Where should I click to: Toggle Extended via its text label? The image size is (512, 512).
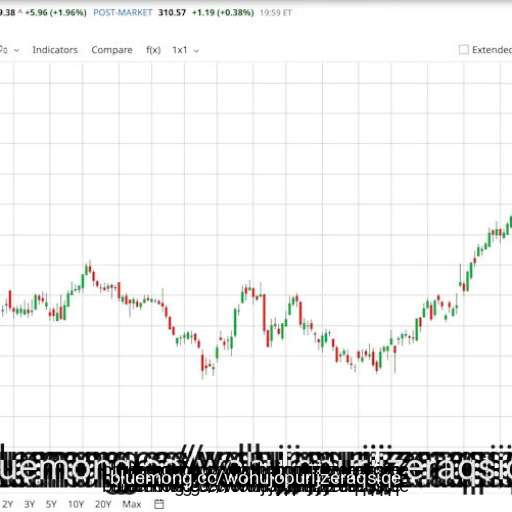[x=492, y=50]
